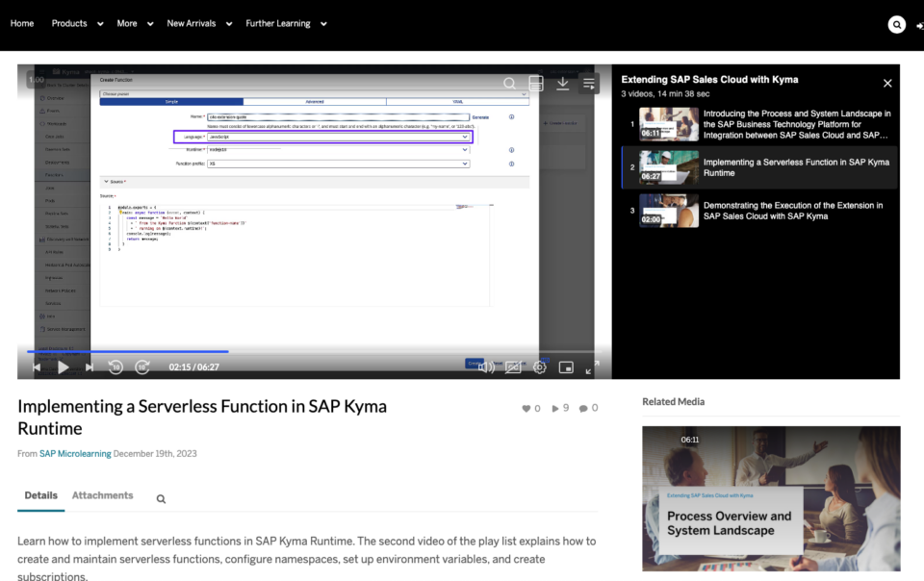
Task: Mute the video using the speaker icon
Action: [486, 367]
